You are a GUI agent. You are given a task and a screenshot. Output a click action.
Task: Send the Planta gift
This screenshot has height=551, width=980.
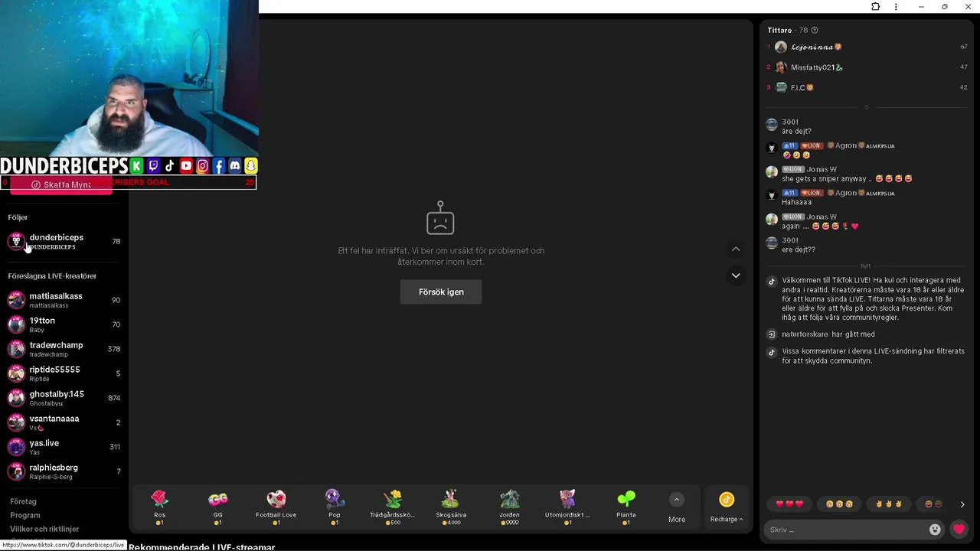tap(626, 507)
